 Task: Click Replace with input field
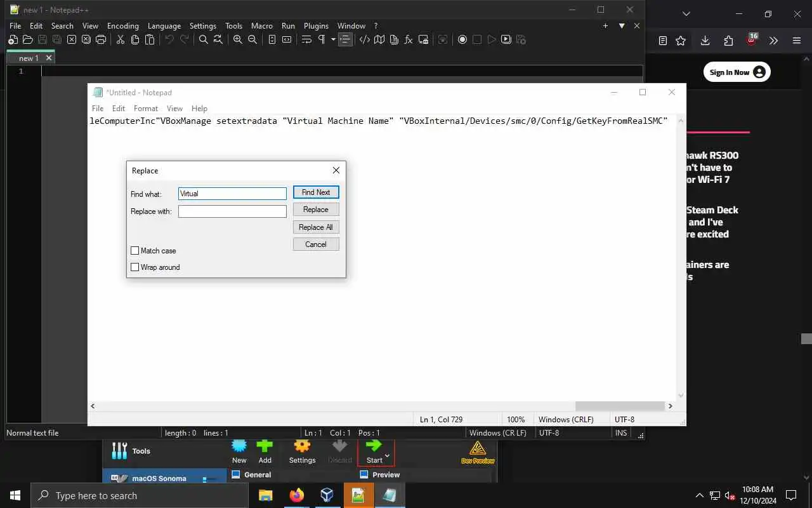click(232, 211)
